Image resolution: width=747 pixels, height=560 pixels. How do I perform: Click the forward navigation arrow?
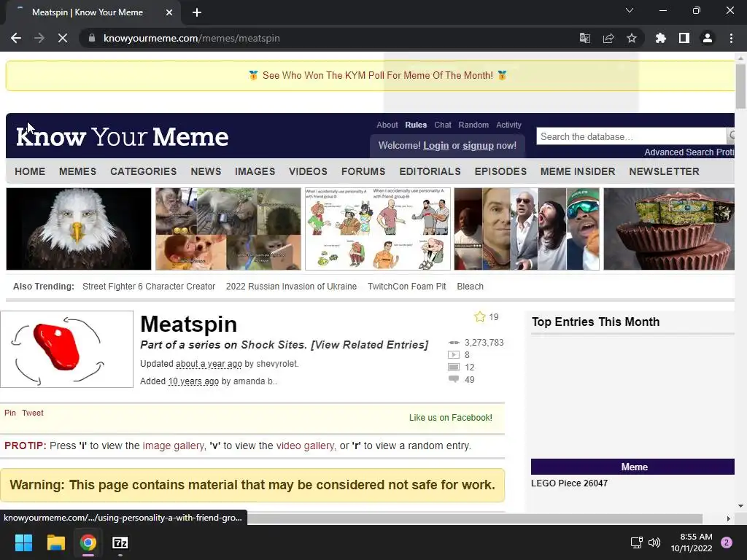click(39, 38)
